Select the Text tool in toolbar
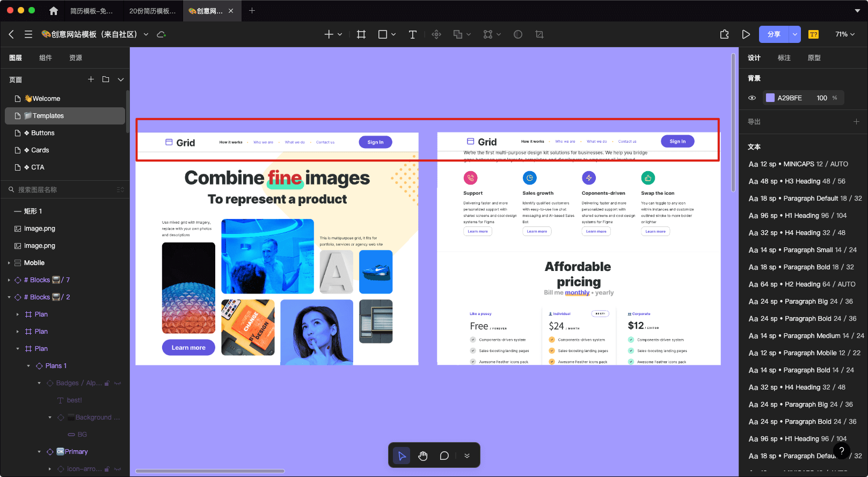This screenshot has width=868, height=477. [412, 34]
